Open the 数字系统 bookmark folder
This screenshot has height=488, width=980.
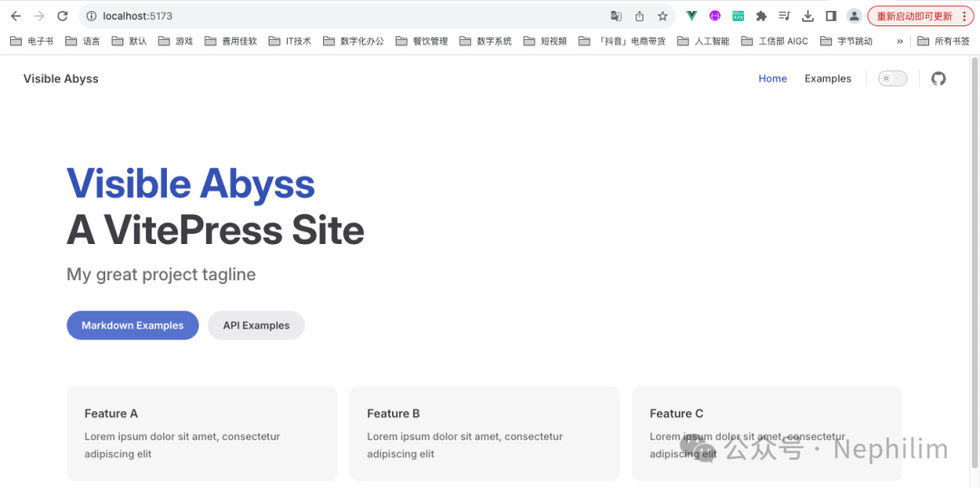485,41
